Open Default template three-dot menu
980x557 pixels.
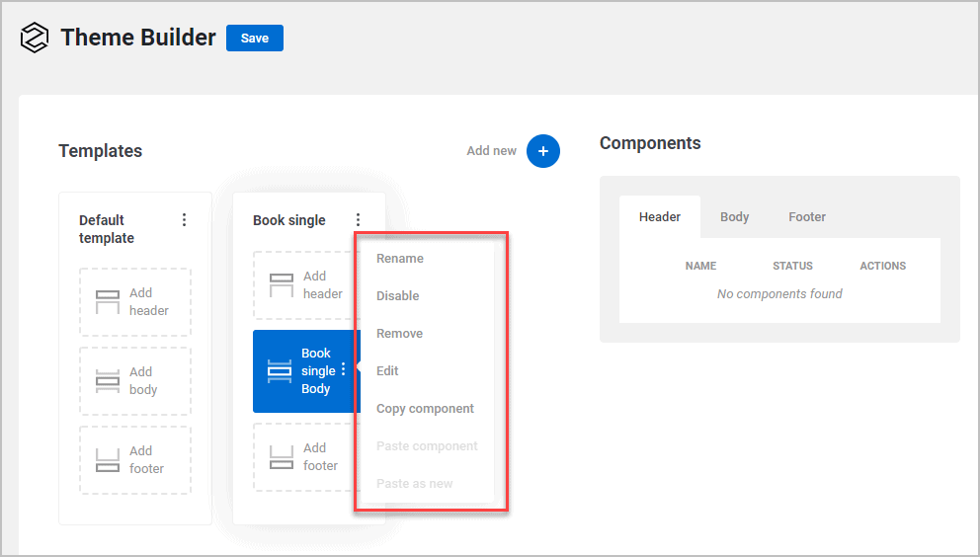click(x=184, y=220)
